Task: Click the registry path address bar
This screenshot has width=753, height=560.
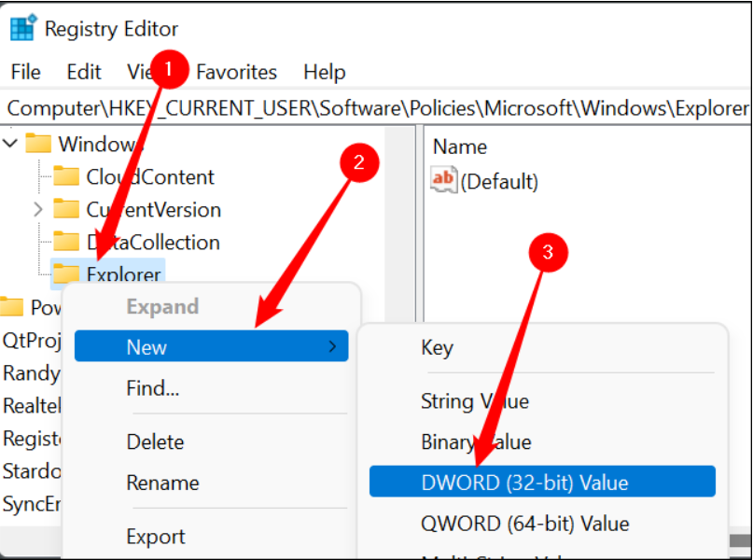Action: pyautogui.click(x=373, y=107)
